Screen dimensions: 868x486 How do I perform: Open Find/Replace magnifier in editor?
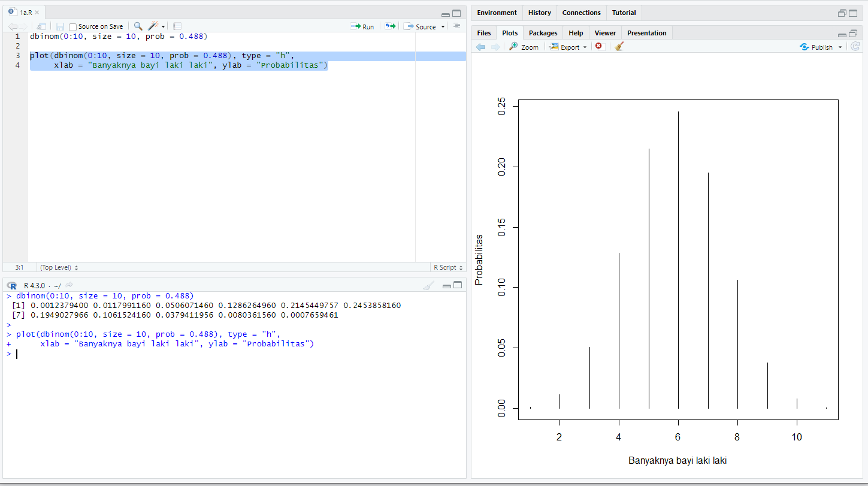(138, 26)
